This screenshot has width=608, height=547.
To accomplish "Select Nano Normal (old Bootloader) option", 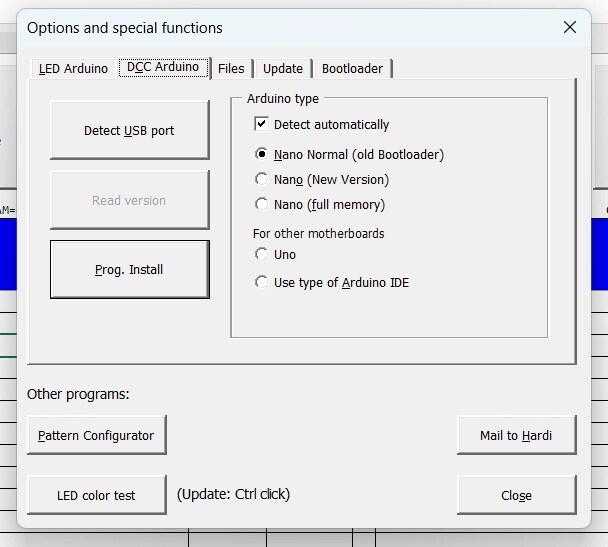I will 262,155.
